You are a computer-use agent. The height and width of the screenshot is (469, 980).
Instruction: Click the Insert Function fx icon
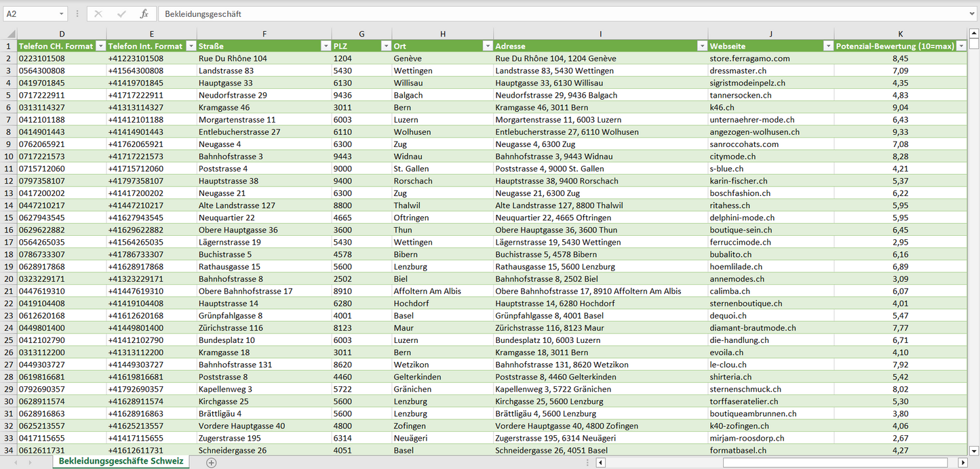[144, 14]
